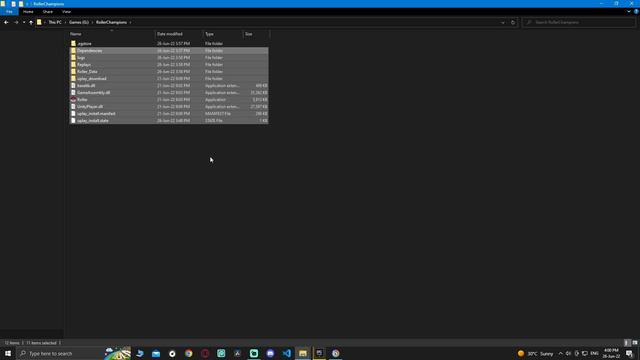640x360 pixels.
Task: Expand the ribbon with chevron
Action: point(629,12)
